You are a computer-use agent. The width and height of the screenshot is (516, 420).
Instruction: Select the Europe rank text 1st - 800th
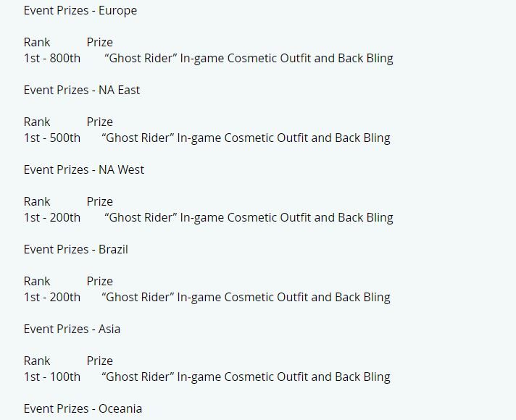[x=52, y=58]
